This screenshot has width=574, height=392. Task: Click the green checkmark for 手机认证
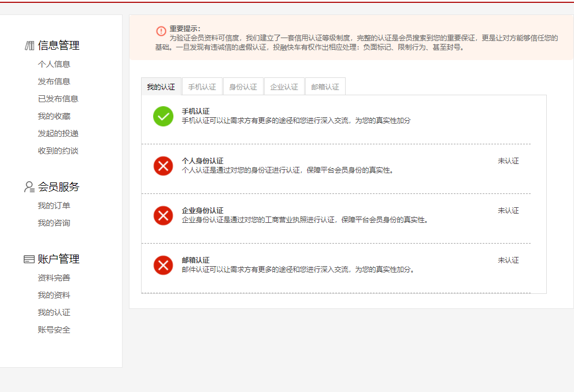(163, 117)
